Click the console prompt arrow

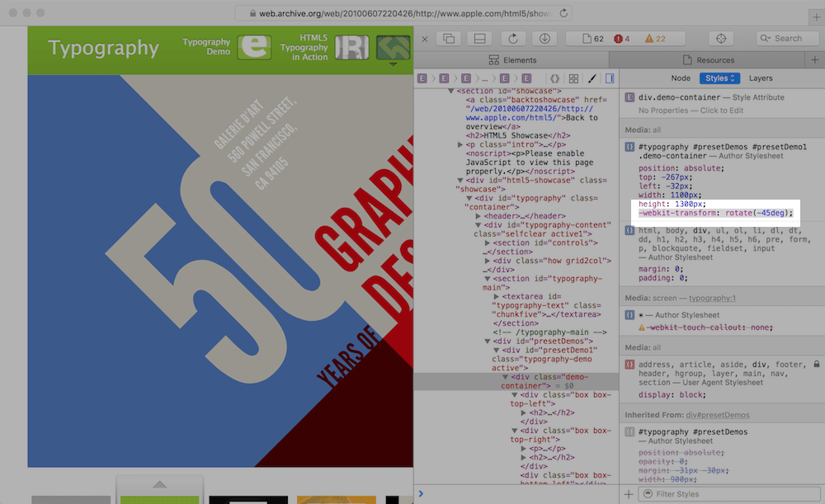pyautogui.click(x=421, y=493)
